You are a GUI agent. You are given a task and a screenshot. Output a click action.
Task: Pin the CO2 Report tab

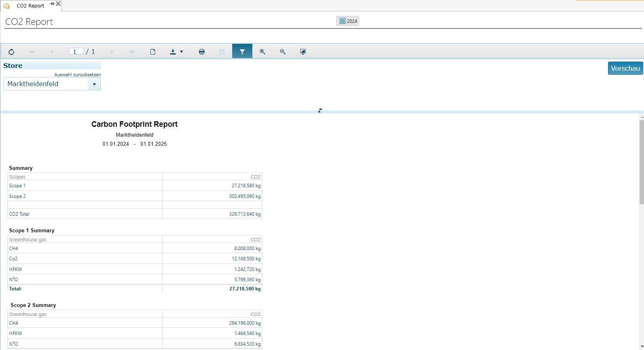tap(52, 4)
